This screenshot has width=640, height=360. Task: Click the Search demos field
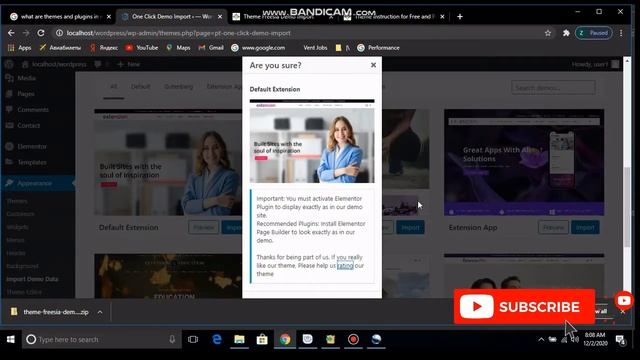pyautogui.click(x=553, y=87)
